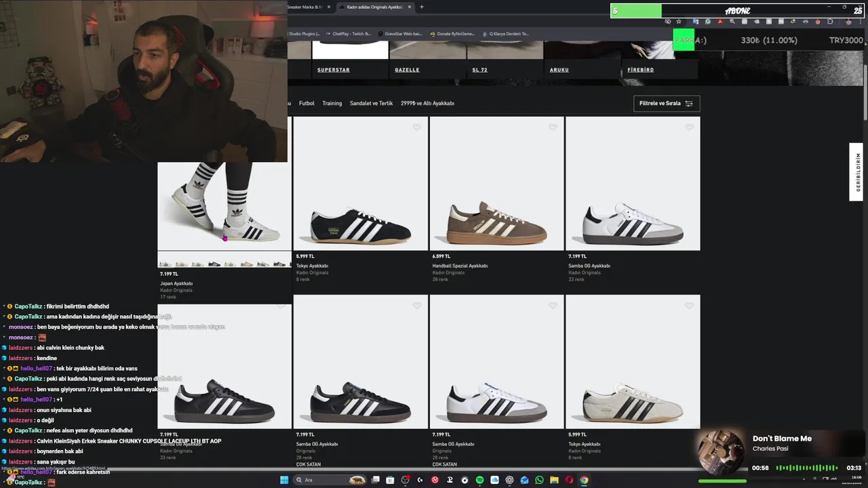Open the ARUKU category
The width and height of the screenshot is (868, 488).
559,70
